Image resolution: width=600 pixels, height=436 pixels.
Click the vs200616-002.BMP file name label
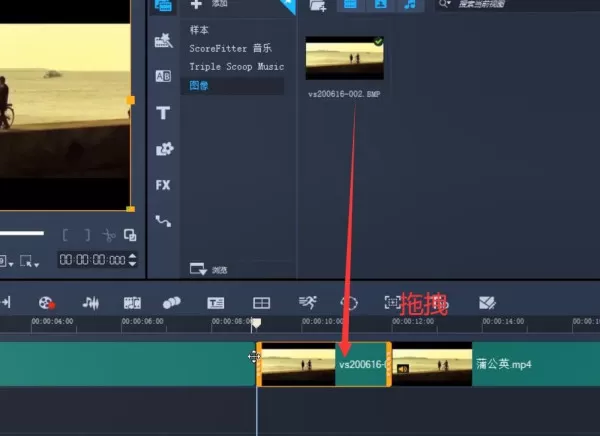tap(344, 94)
